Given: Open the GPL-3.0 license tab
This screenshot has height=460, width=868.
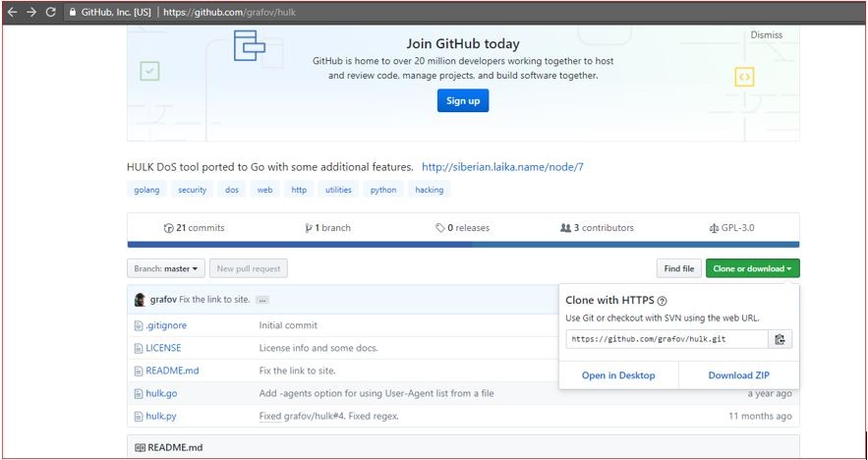Looking at the screenshot, I should (x=731, y=227).
